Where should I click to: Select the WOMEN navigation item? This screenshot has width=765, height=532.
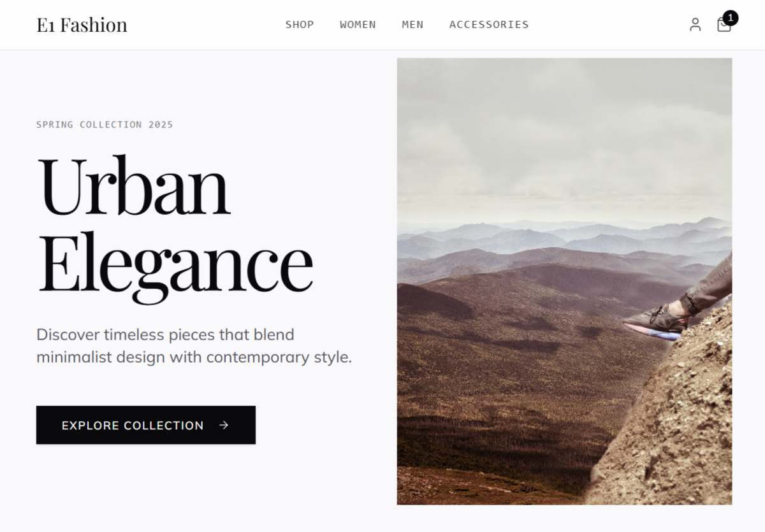coord(358,25)
